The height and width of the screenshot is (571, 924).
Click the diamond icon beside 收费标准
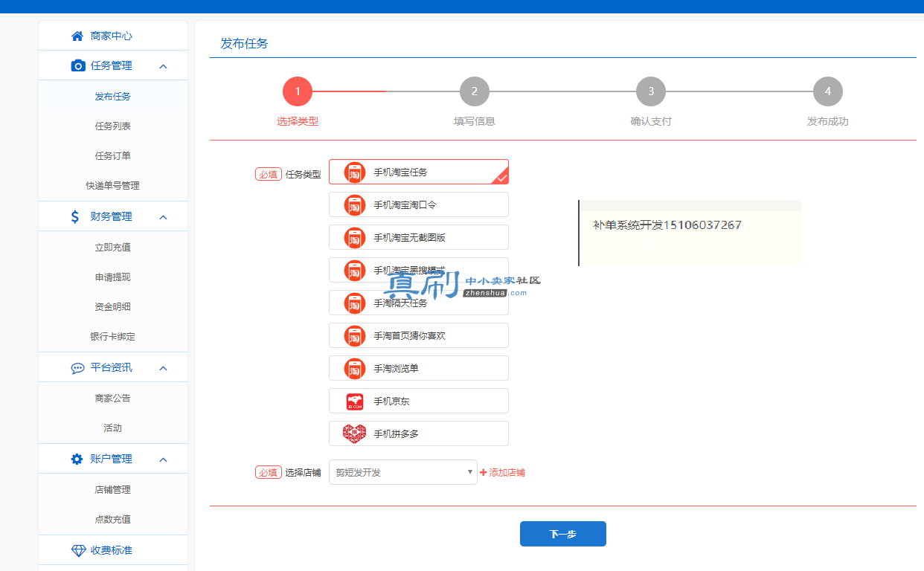click(x=78, y=550)
